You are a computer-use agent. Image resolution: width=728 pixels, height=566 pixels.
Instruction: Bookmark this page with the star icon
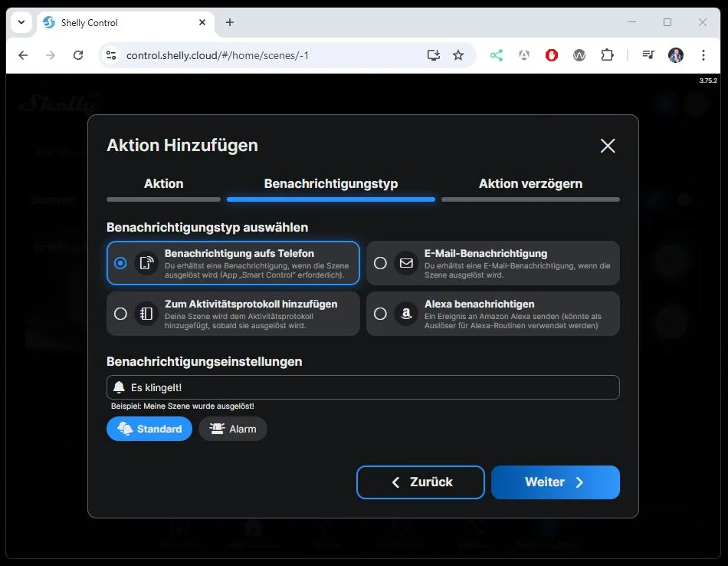[x=458, y=55]
